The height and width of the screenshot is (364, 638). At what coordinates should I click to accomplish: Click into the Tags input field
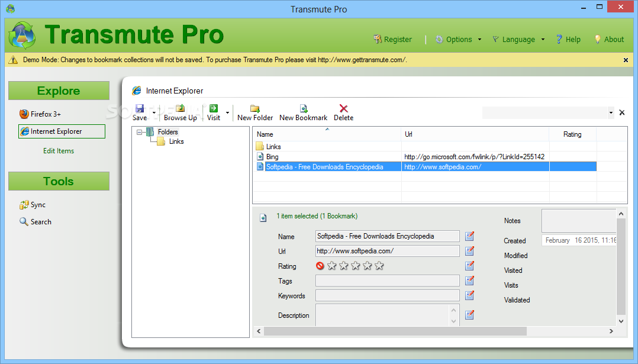coord(387,281)
